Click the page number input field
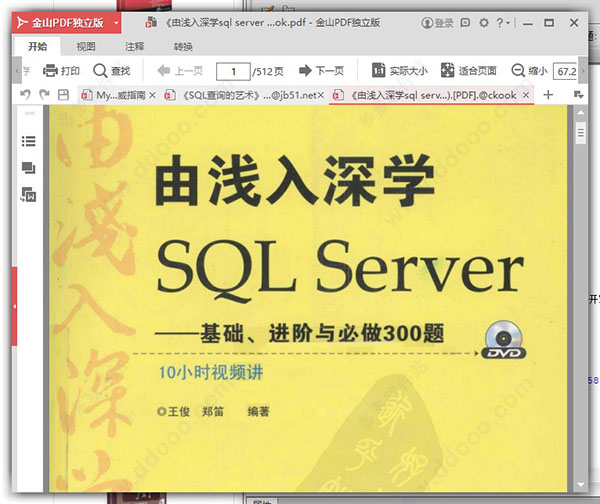Viewport: 600px width, 504px height. coord(233,72)
